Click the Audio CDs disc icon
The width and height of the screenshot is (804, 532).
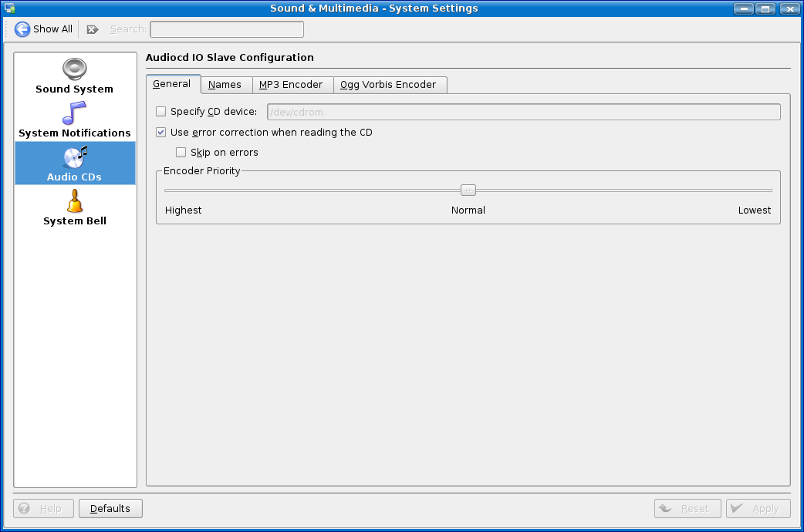point(75,157)
